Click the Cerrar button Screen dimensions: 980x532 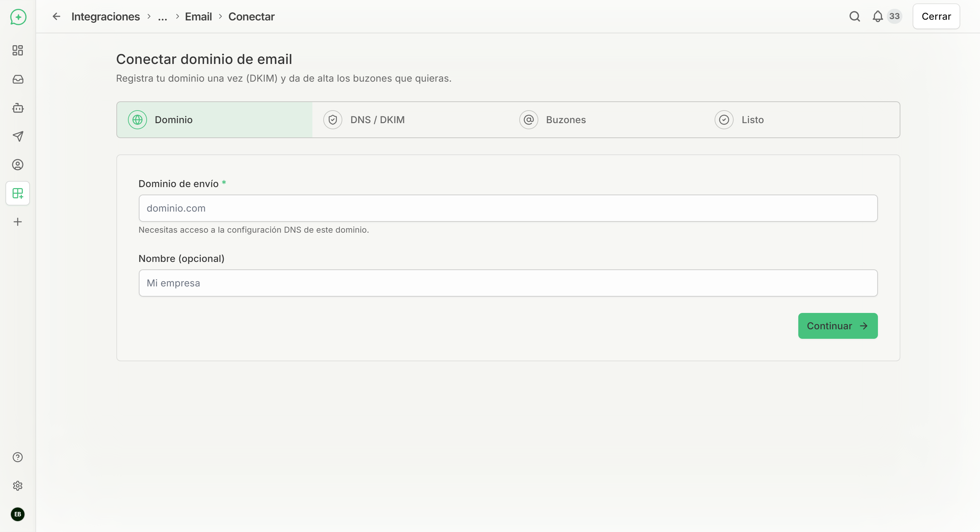pos(936,16)
